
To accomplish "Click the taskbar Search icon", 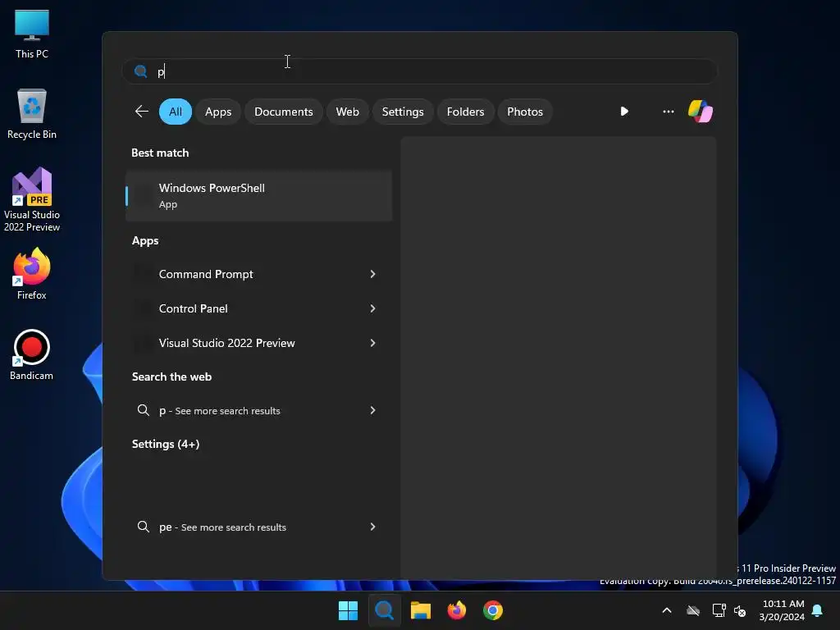I will tap(384, 610).
